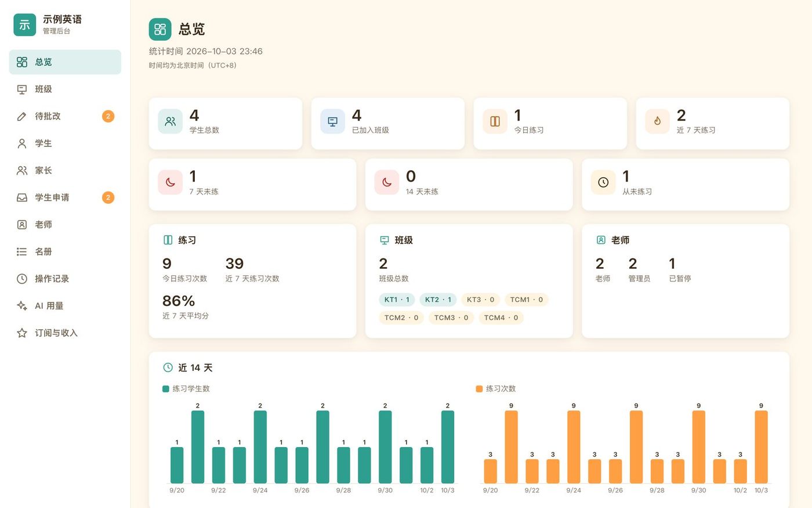Click the 从未练习 clock icon

coord(603,182)
